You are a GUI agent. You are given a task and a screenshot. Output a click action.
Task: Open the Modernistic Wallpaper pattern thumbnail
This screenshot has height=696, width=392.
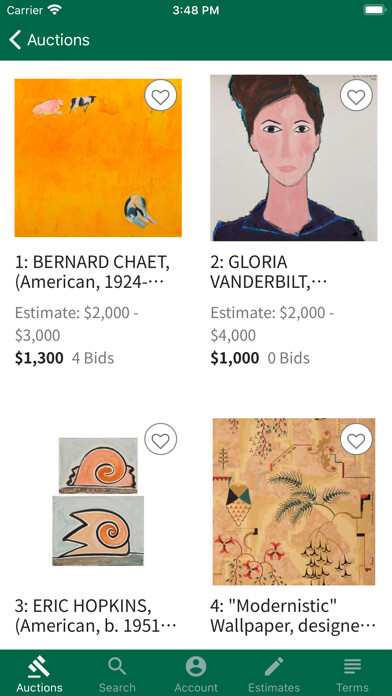(294, 502)
